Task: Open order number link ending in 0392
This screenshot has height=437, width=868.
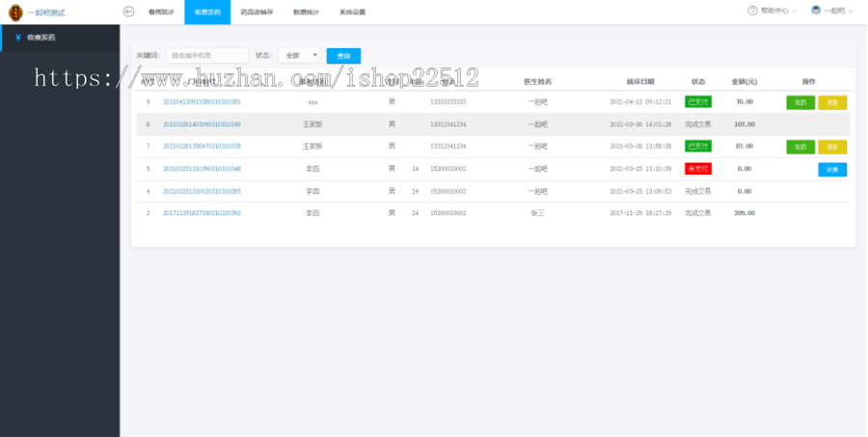Action: 202,212
